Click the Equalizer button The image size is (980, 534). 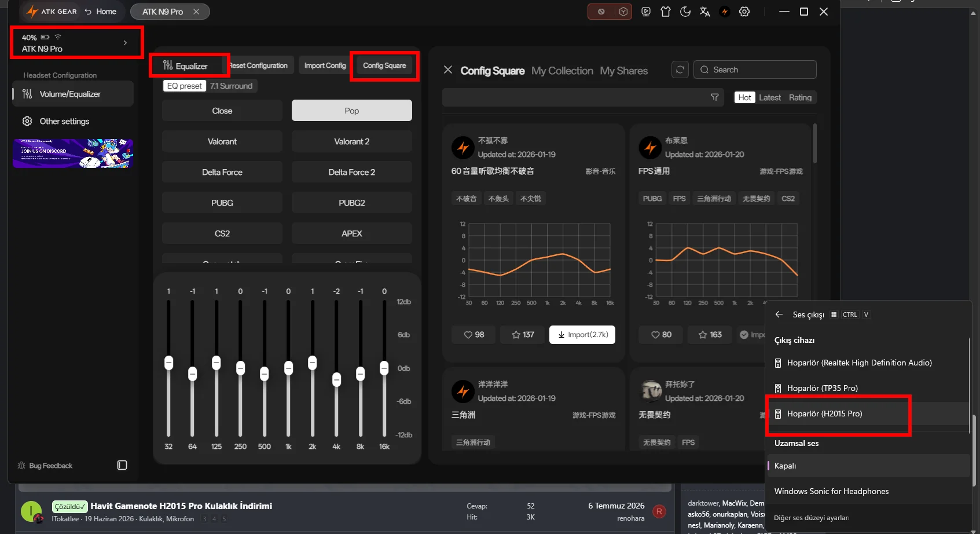click(186, 66)
